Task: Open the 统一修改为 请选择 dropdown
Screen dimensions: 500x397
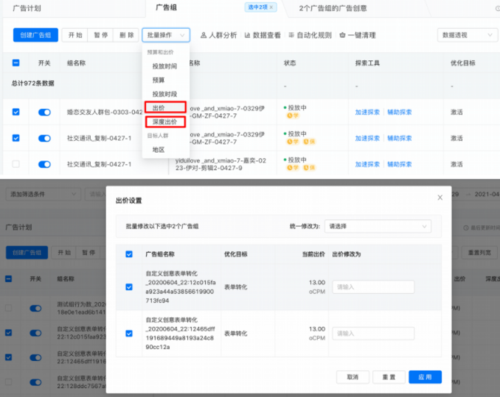Action: click(378, 226)
